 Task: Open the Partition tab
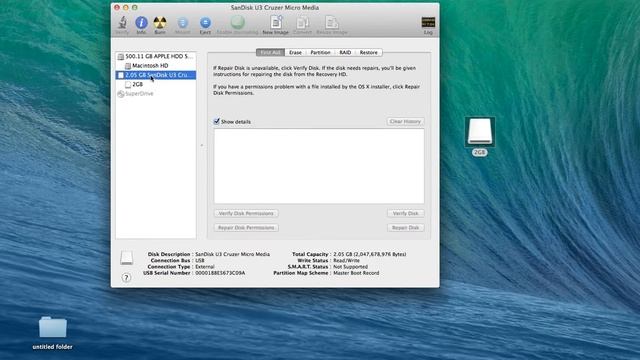320,53
